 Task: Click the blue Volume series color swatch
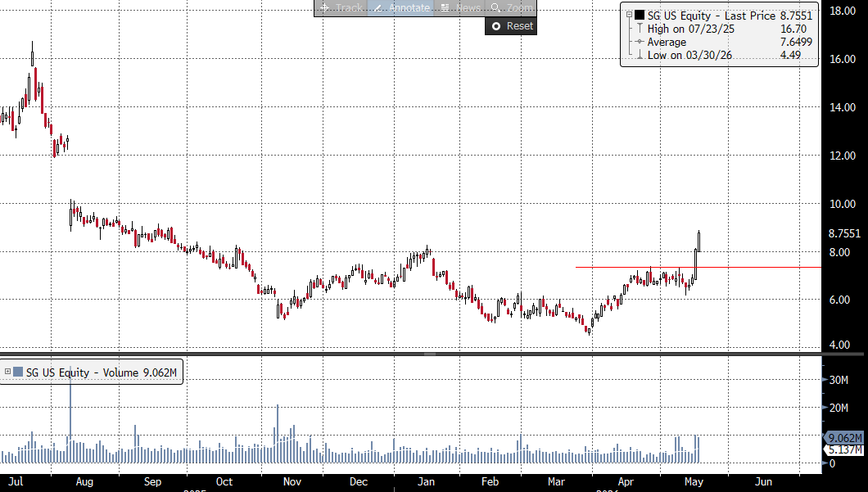tap(18, 372)
